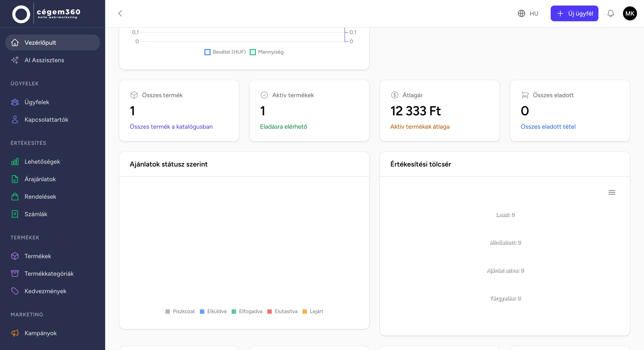Open the MK profile menu
This screenshot has height=350, width=644.
pyautogui.click(x=630, y=14)
